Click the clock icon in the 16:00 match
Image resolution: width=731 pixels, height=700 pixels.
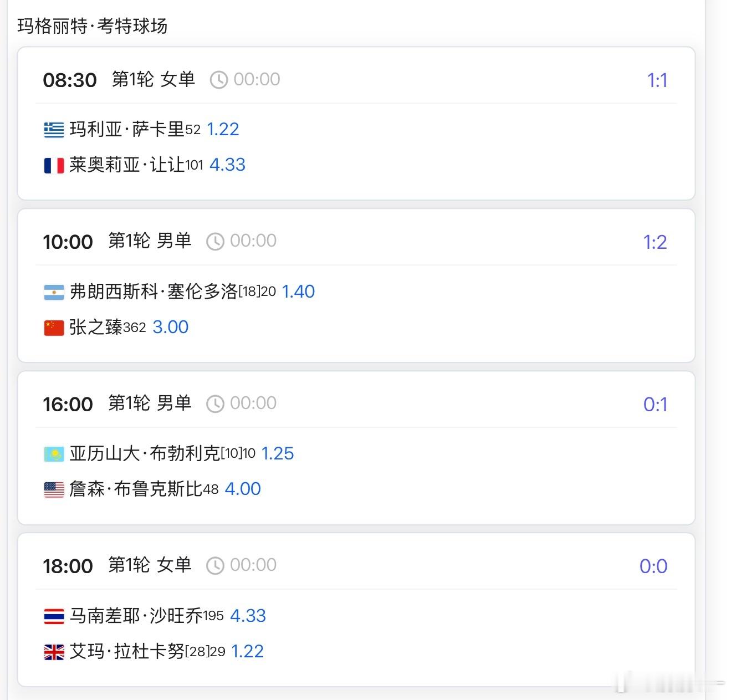coord(215,403)
